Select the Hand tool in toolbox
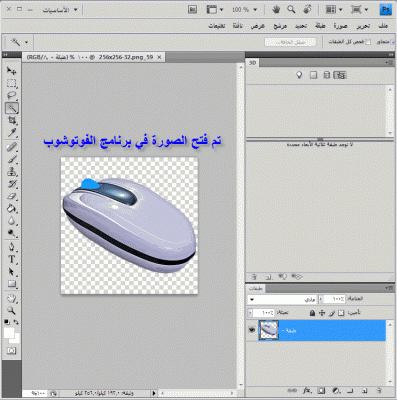This screenshot has width=397, height=400. tap(12, 298)
